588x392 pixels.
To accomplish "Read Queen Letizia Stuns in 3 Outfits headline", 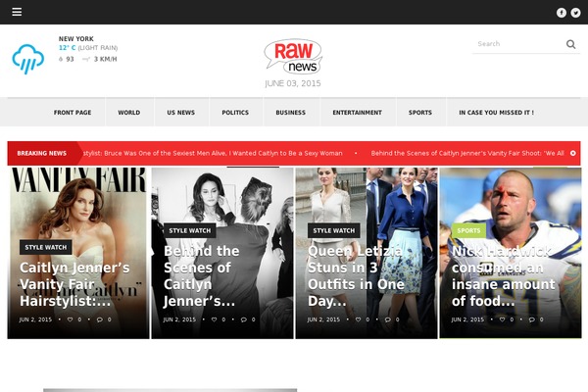I will tap(356, 275).
